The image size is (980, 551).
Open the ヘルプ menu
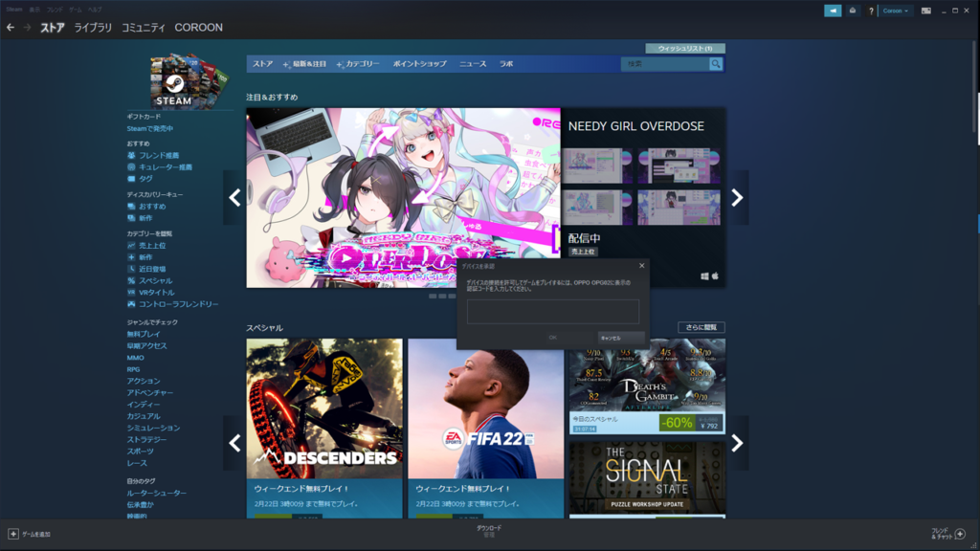click(95, 10)
